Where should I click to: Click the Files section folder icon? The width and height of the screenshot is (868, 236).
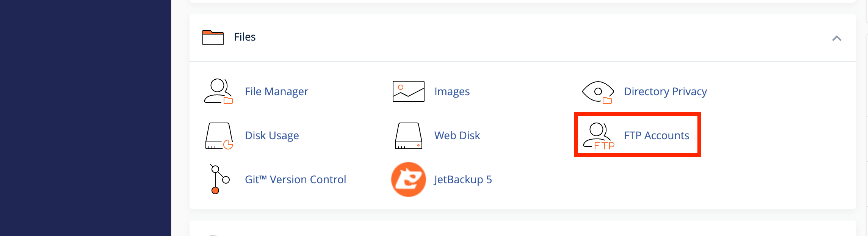213,37
